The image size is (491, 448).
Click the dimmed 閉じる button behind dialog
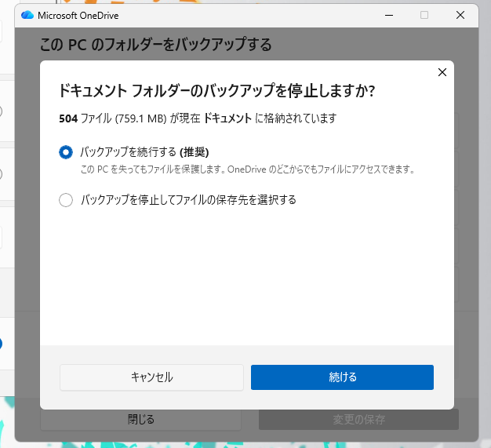(x=141, y=419)
